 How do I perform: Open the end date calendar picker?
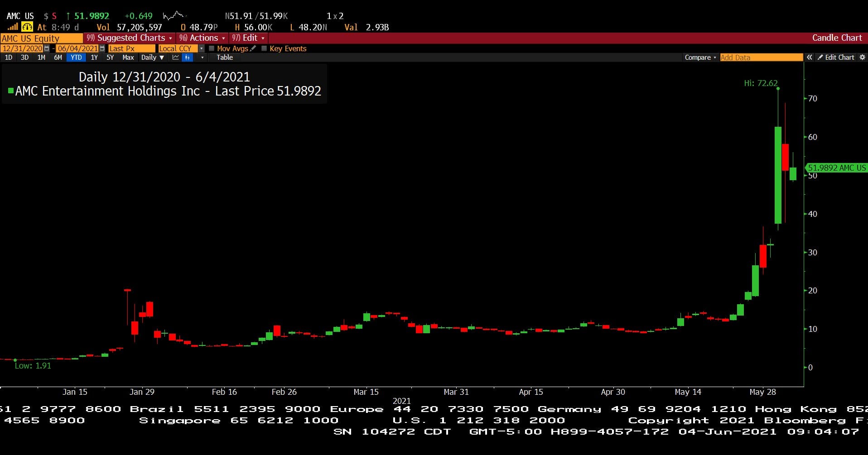coord(102,48)
